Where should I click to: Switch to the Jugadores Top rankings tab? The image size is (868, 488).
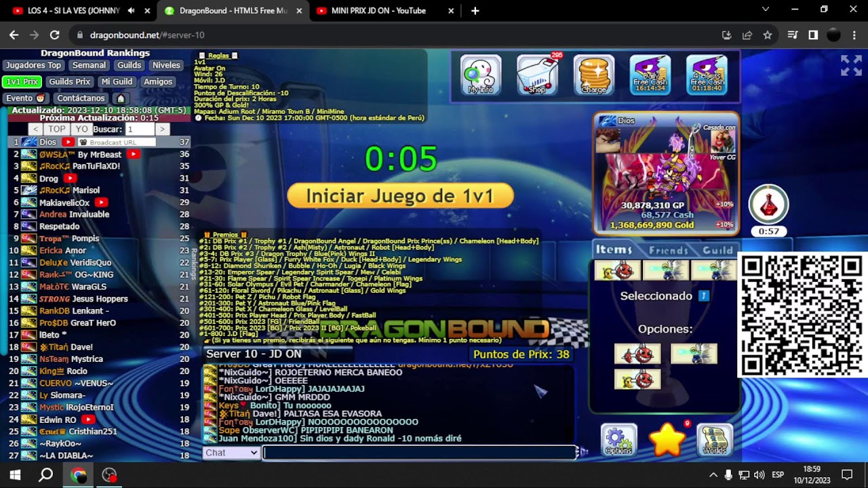tap(33, 66)
